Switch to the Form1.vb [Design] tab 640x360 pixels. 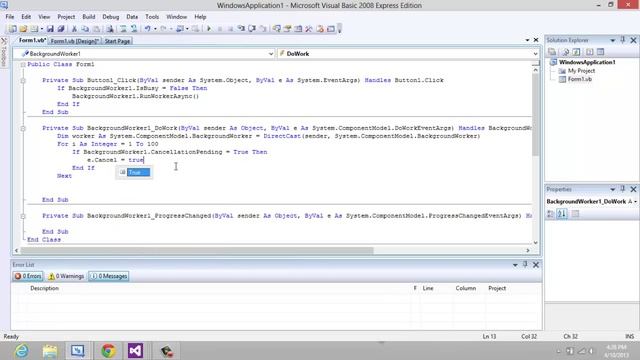(75, 41)
